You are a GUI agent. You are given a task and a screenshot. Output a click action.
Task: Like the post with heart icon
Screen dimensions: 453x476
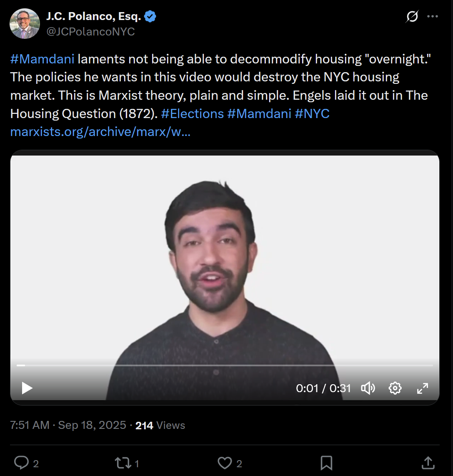[225, 463]
